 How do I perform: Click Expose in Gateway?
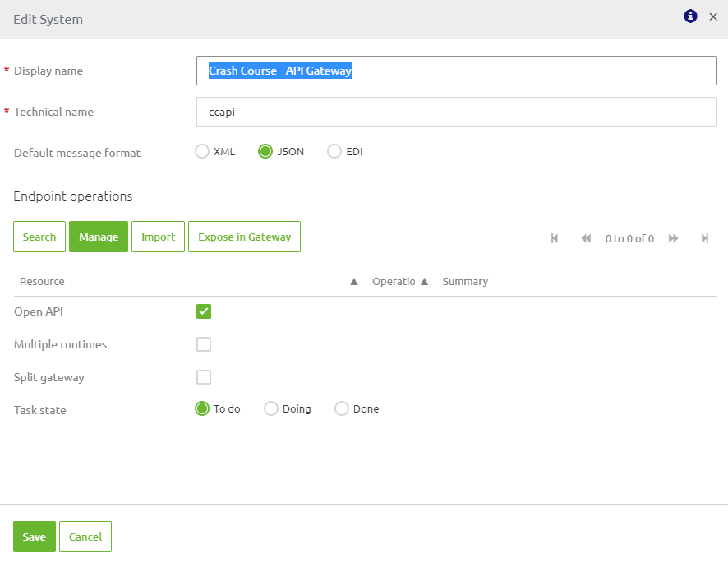[244, 237]
